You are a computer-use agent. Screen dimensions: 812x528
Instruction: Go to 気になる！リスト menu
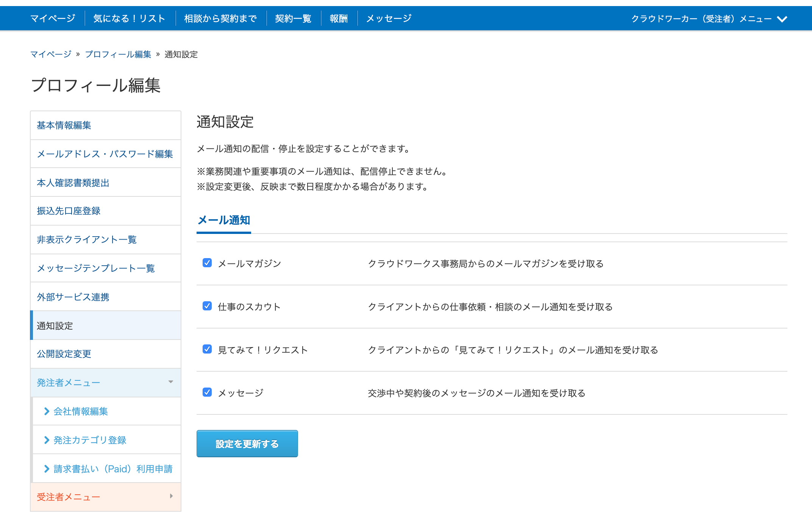pos(129,19)
